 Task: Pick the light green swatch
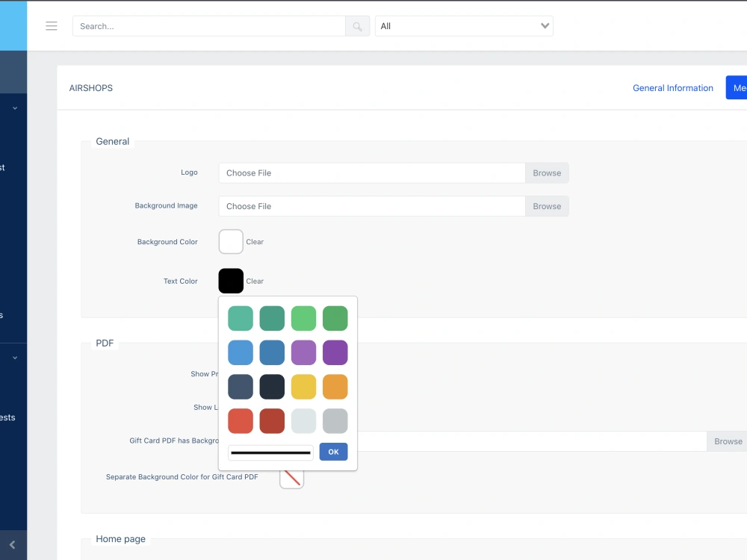tap(303, 318)
